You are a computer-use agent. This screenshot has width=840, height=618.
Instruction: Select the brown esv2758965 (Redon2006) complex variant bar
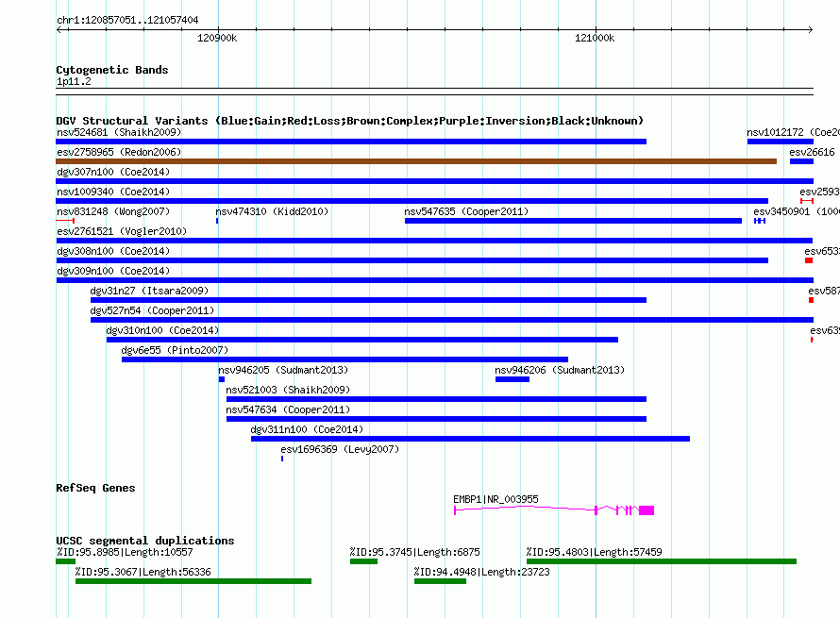point(416,161)
